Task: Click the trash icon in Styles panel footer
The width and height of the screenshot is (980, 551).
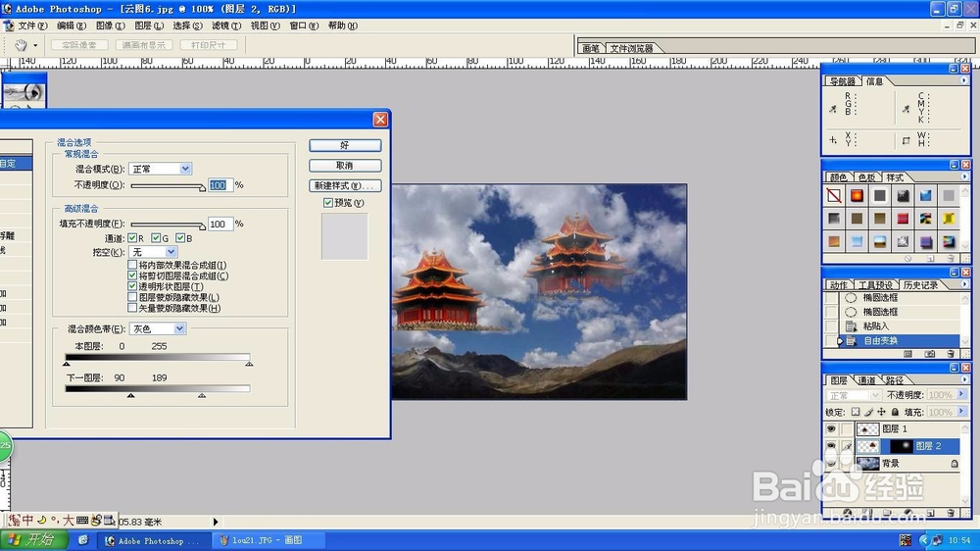Action: pyautogui.click(x=951, y=258)
